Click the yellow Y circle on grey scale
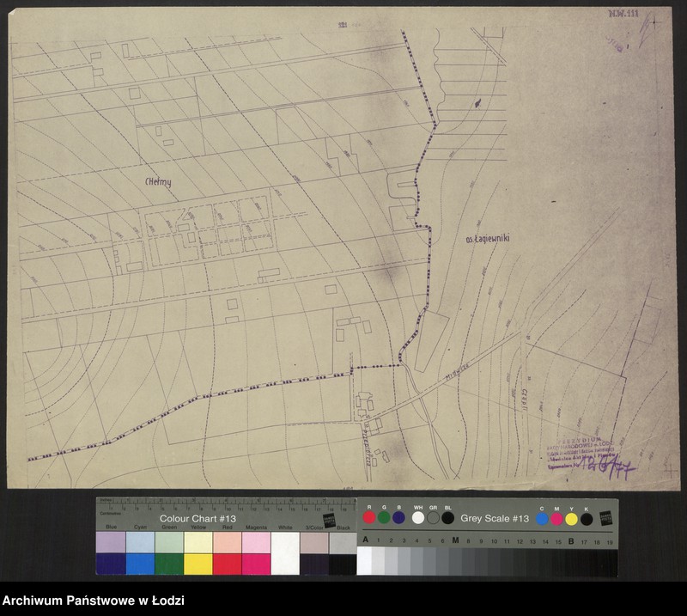The height and width of the screenshot is (616, 687). pyautogui.click(x=571, y=519)
